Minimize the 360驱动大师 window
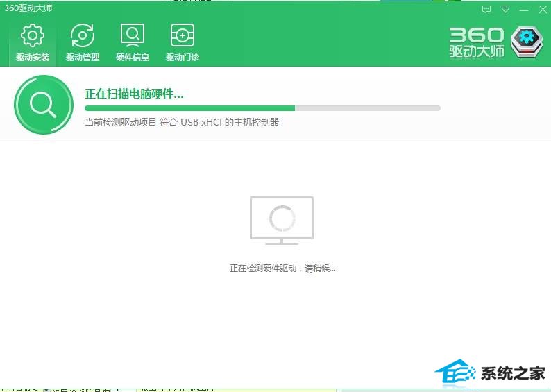Image resolution: width=551 pixels, height=392 pixels. click(524, 10)
